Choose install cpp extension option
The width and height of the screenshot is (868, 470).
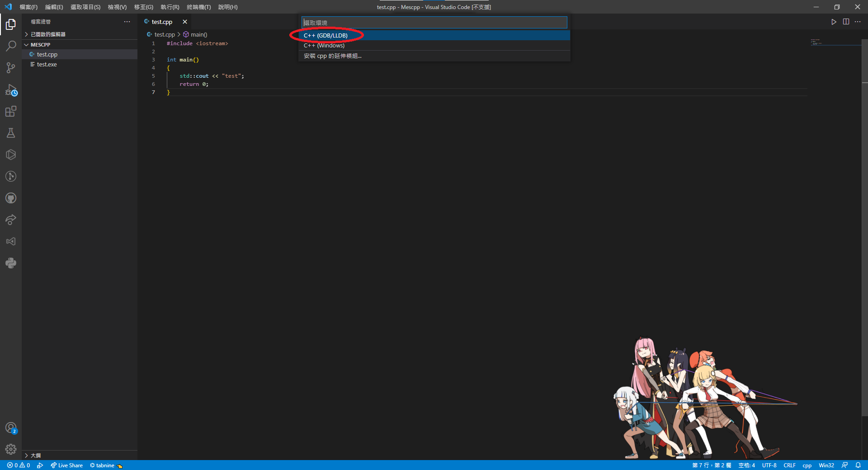(x=434, y=56)
